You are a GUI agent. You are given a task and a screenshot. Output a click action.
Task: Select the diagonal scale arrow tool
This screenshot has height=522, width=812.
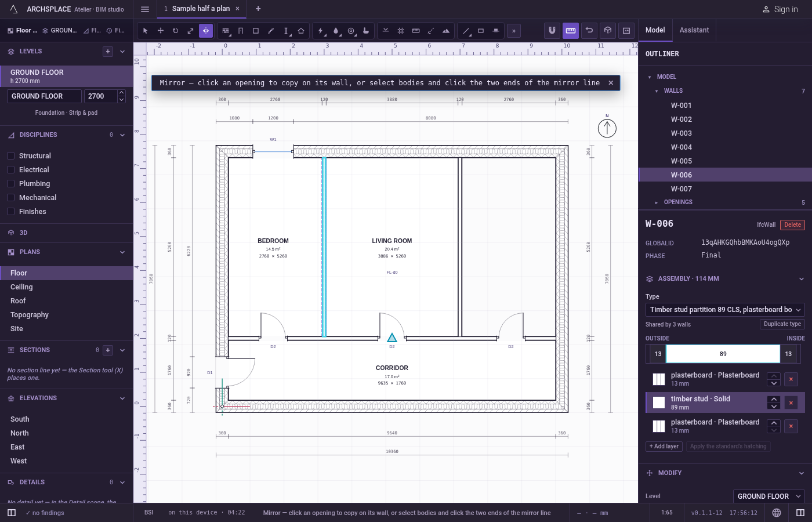(x=191, y=31)
